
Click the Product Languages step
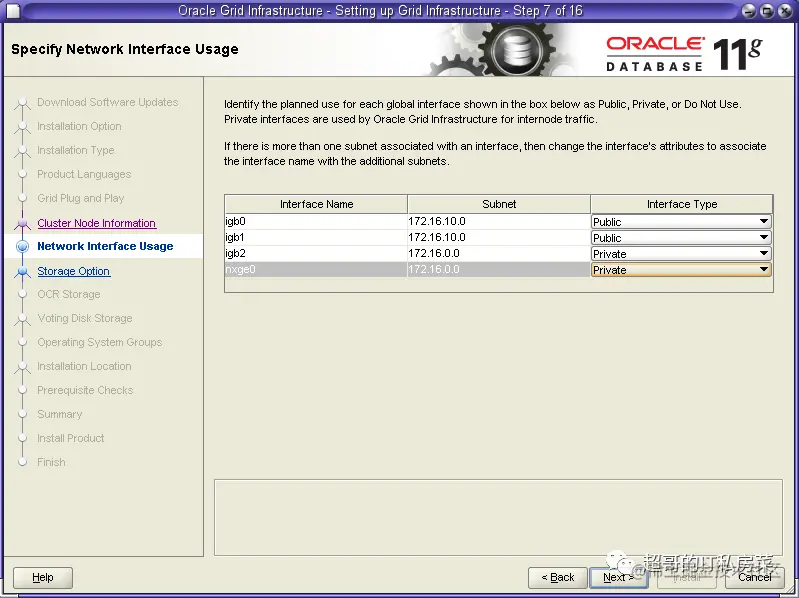tap(84, 174)
